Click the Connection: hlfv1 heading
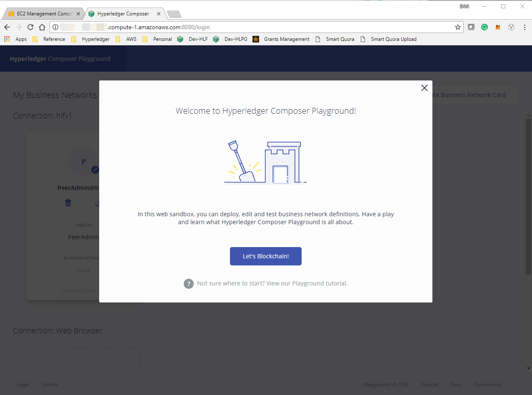The image size is (532, 395). (42, 115)
